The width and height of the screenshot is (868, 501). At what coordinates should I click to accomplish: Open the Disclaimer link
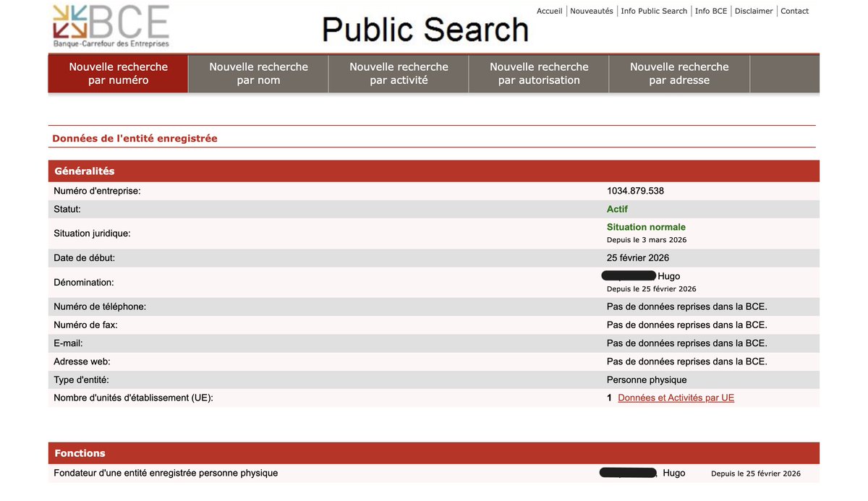coord(754,11)
